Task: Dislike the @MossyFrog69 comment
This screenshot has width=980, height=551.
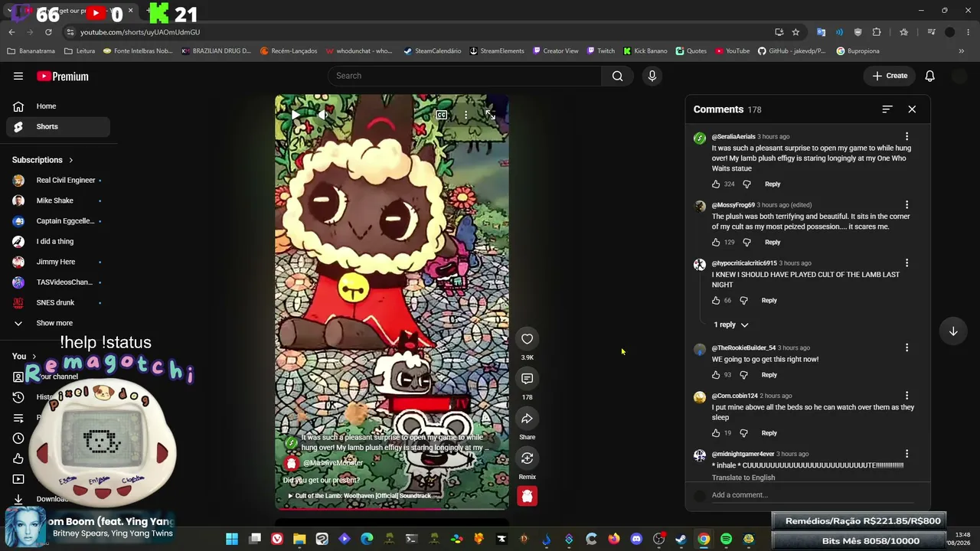Action: click(x=746, y=243)
